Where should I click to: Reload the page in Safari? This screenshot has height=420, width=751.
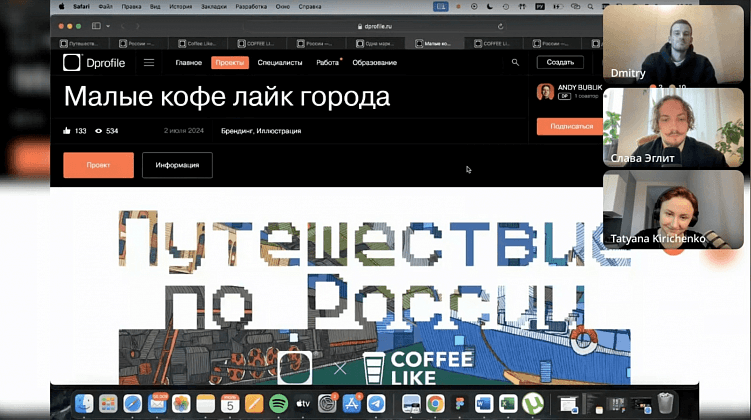pyautogui.click(x=501, y=26)
